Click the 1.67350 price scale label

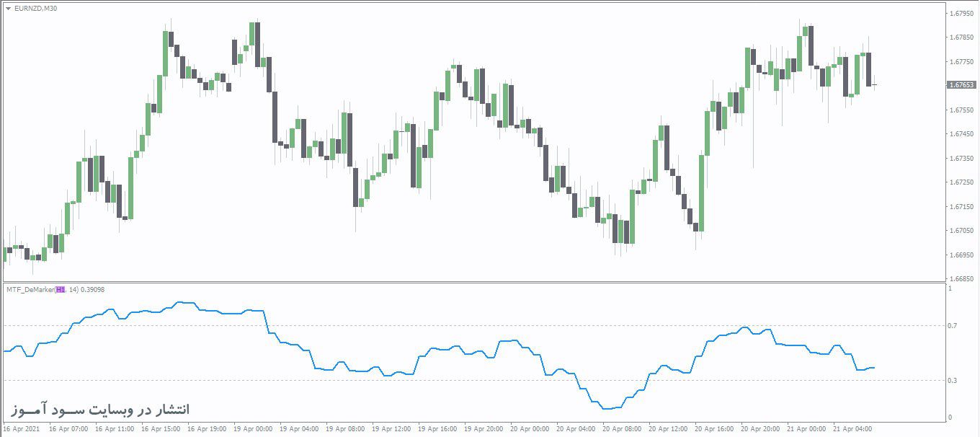(962, 158)
